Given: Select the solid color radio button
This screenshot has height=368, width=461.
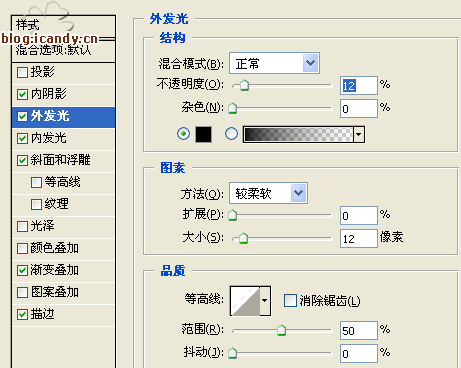Looking at the screenshot, I should (x=183, y=134).
